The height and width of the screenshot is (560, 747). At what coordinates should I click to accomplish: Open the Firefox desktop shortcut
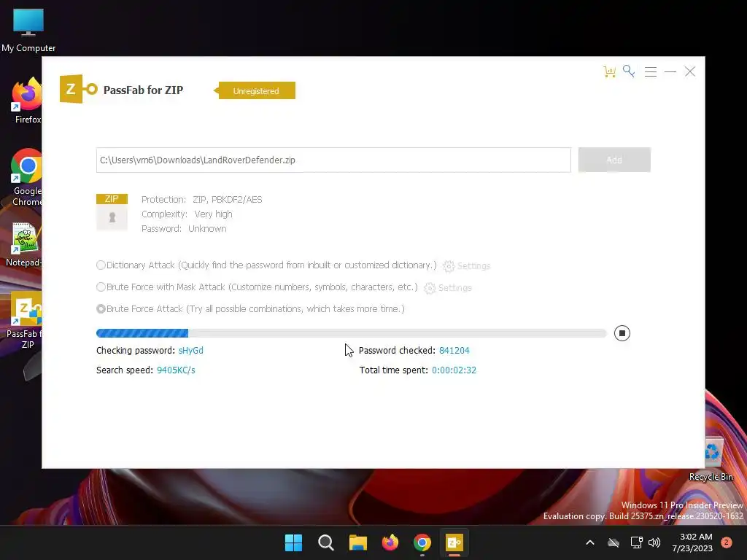27,101
